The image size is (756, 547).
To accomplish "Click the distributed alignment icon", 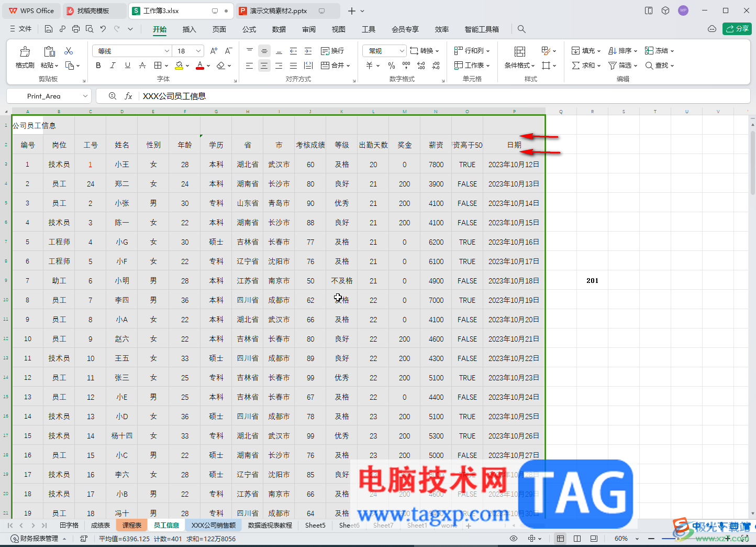I will pyautogui.click(x=308, y=65).
